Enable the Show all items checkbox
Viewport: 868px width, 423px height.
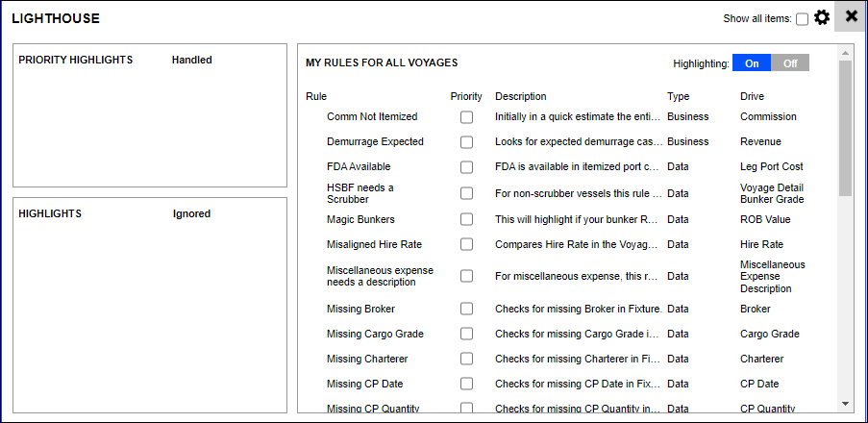click(802, 19)
